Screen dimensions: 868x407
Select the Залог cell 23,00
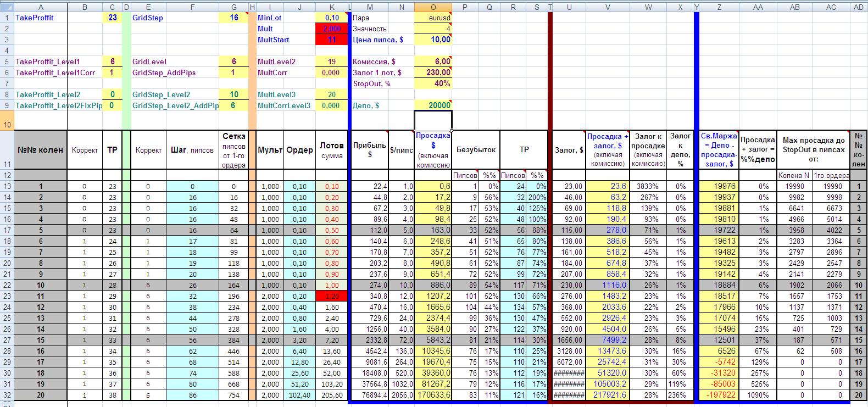[569, 186]
